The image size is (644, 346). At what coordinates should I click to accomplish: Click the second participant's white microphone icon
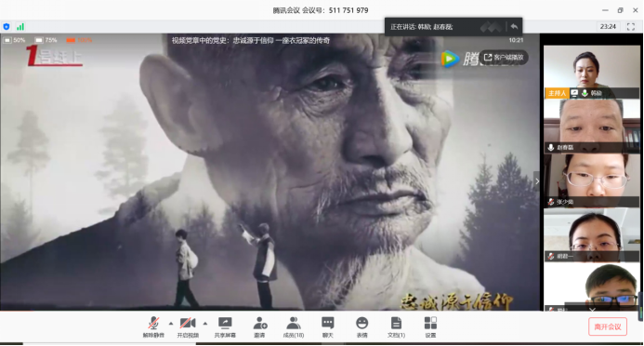[x=551, y=147]
